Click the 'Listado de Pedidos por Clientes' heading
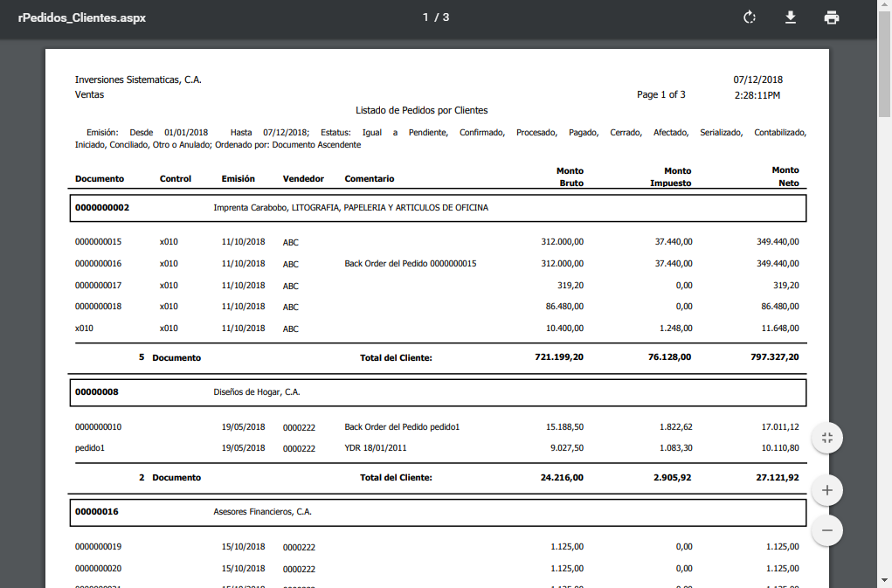 point(421,110)
